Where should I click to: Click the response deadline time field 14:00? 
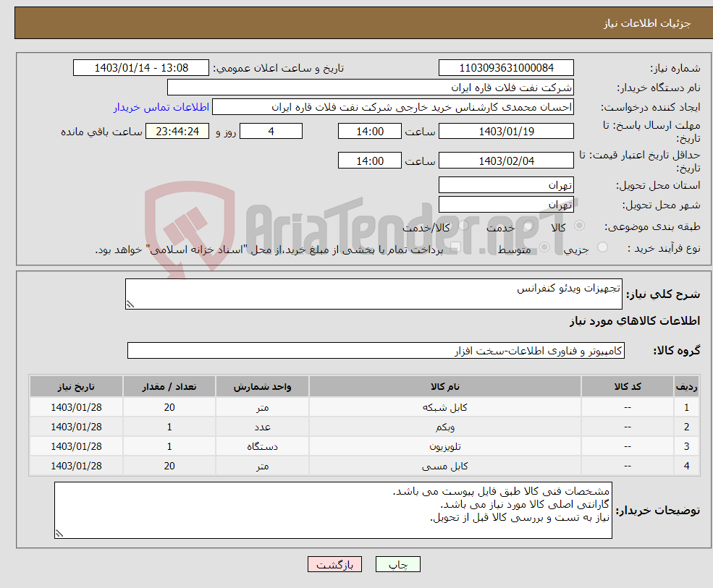370,132
